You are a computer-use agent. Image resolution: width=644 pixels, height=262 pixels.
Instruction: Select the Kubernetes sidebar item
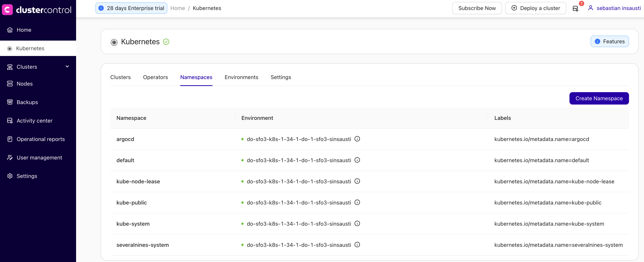click(38, 48)
